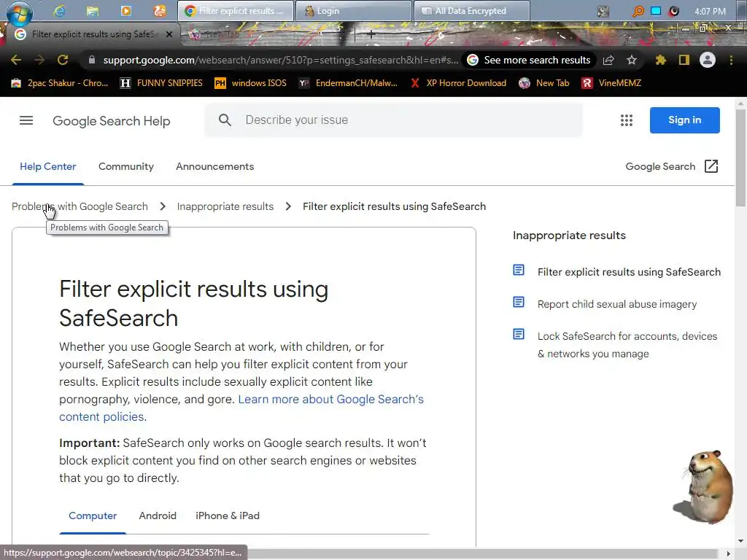Viewport: 747px width, 560px height.
Task: Bookmark this page with the star
Action: click(x=632, y=60)
